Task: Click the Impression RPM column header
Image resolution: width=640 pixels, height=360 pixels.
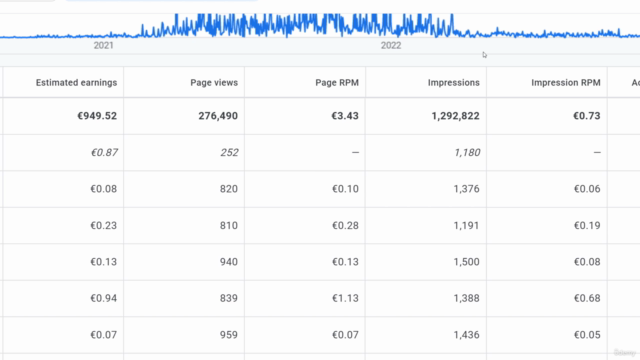Action: pyautogui.click(x=566, y=82)
